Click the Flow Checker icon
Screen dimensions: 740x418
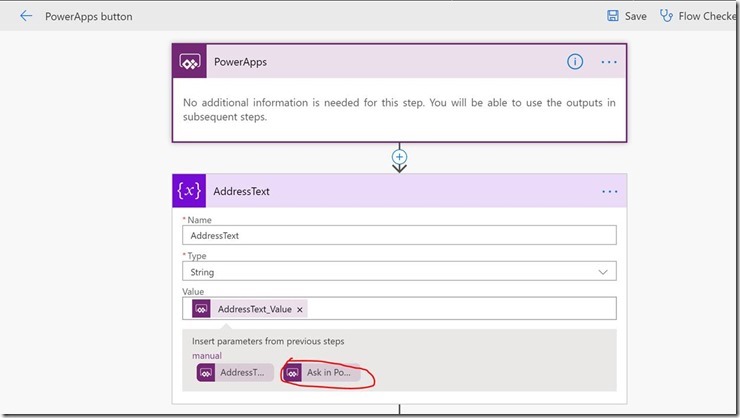pyautogui.click(x=668, y=16)
